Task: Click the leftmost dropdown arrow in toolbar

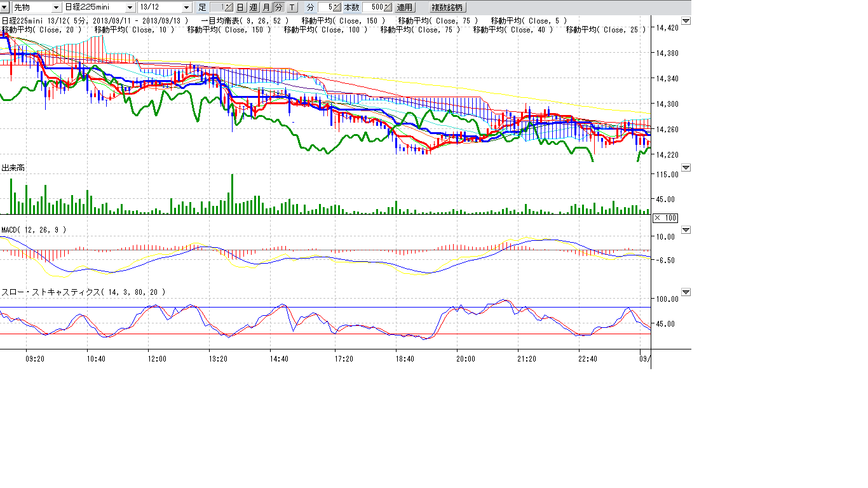Action: click(4, 8)
